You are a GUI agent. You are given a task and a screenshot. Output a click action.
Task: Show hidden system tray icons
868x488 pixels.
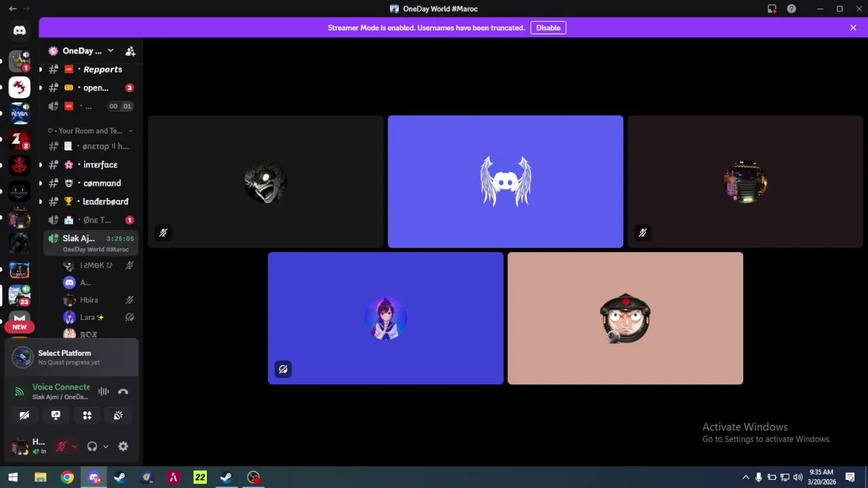[x=746, y=477]
